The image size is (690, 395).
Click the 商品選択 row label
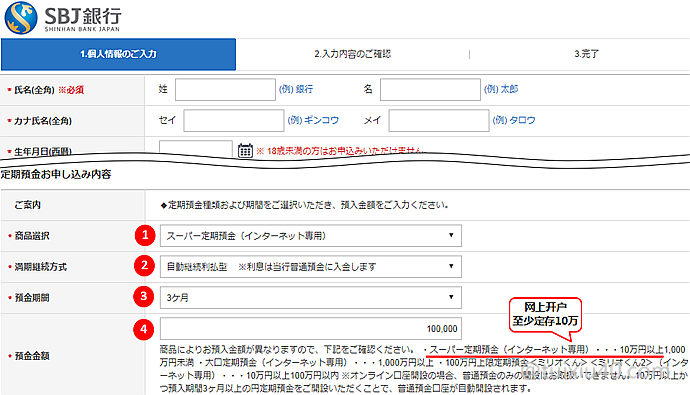[x=32, y=236]
